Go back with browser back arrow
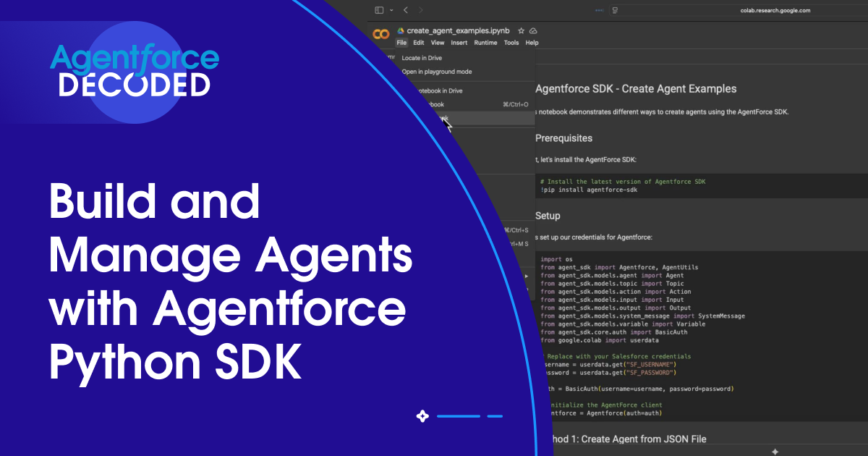The width and height of the screenshot is (868, 456). pos(405,10)
